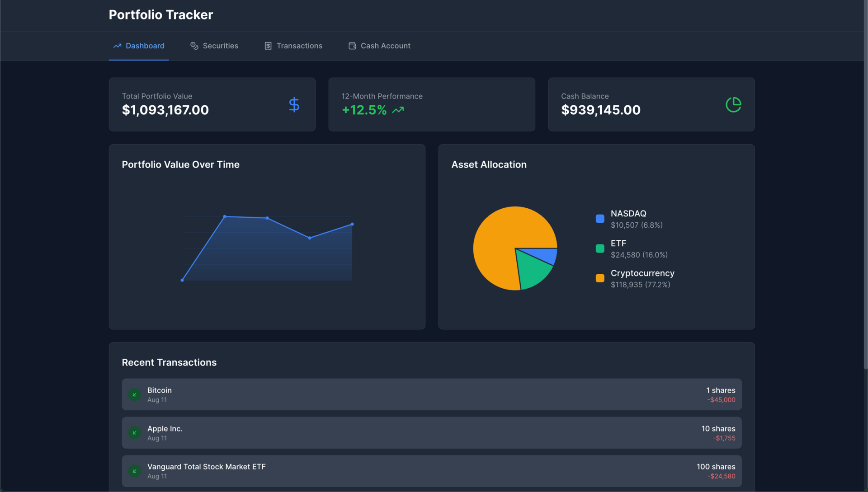Click the green trending-up arrow icon
Screen dimensions: 868x492
(x=398, y=110)
